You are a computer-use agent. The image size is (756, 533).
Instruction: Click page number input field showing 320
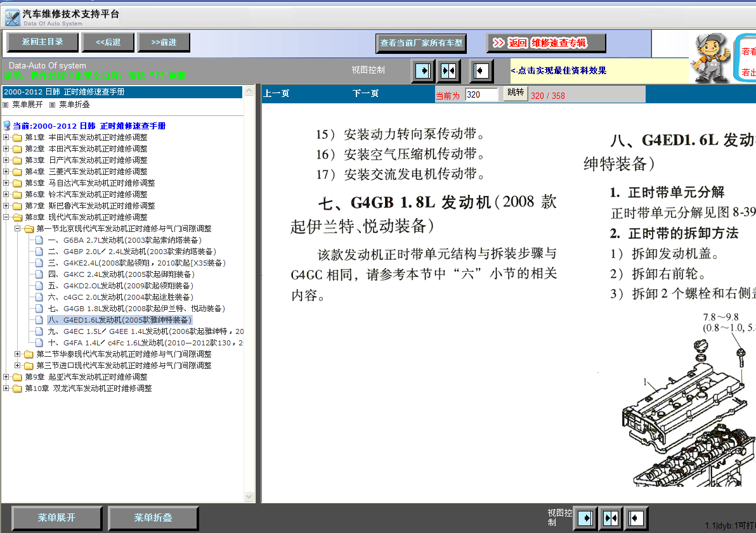click(x=481, y=95)
